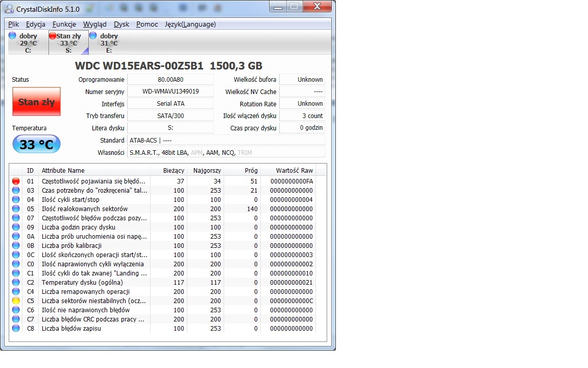
Task: Click blue status icon of attribute C2
Action: (16, 282)
